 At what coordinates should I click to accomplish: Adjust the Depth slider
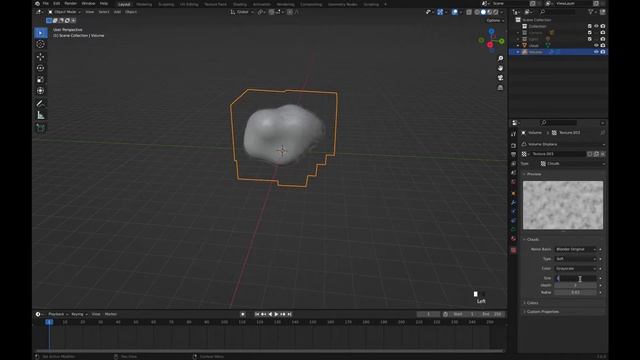click(576, 286)
